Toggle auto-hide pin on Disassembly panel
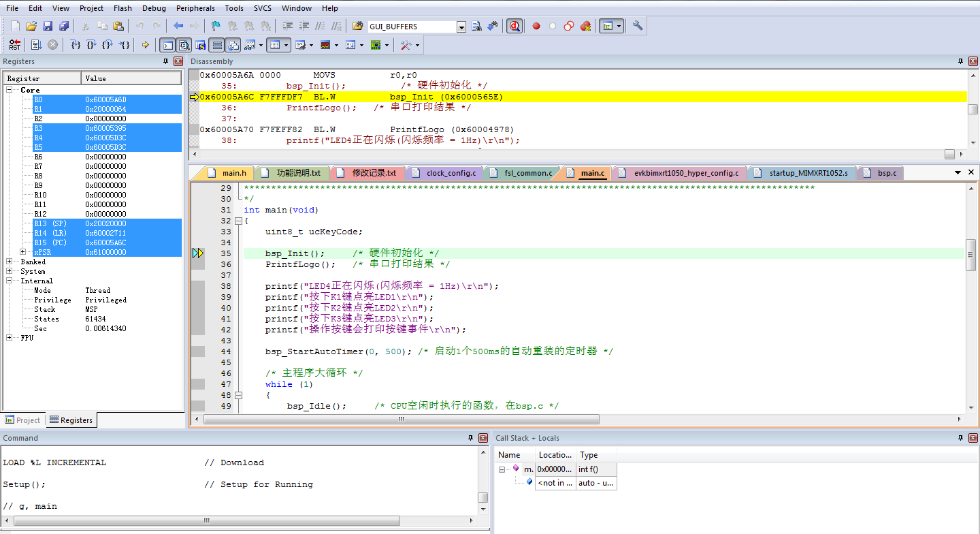Viewport: 980px width, 534px height. tap(959, 61)
